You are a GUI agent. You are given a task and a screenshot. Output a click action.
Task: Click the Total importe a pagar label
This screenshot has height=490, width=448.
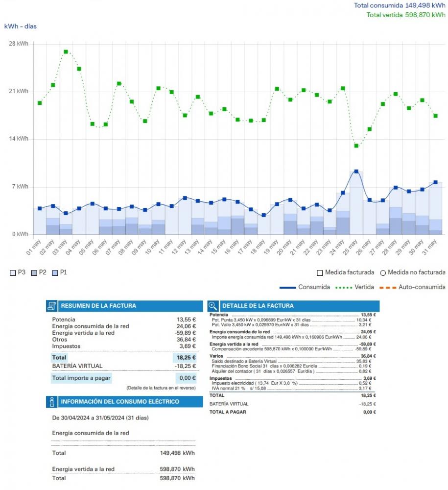[x=81, y=378]
